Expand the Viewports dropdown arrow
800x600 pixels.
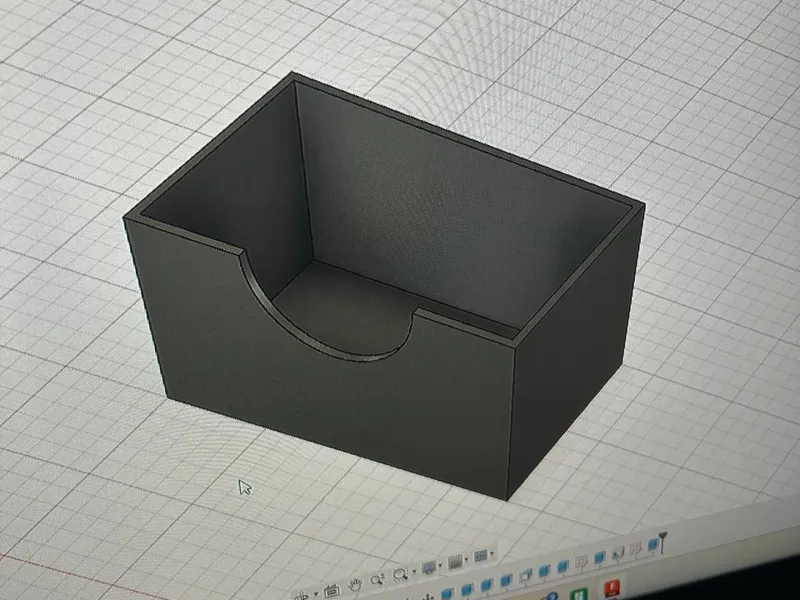(492, 553)
